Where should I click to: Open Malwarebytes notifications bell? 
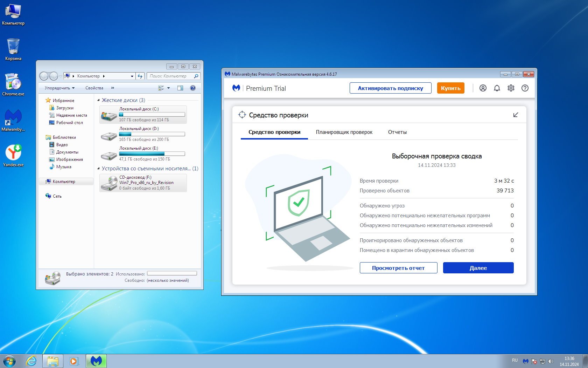(x=497, y=88)
